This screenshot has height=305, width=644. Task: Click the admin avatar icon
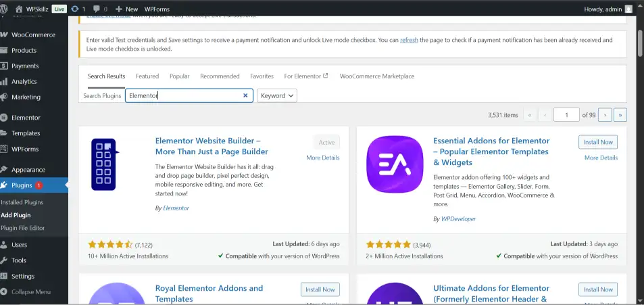tap(628, 9)
